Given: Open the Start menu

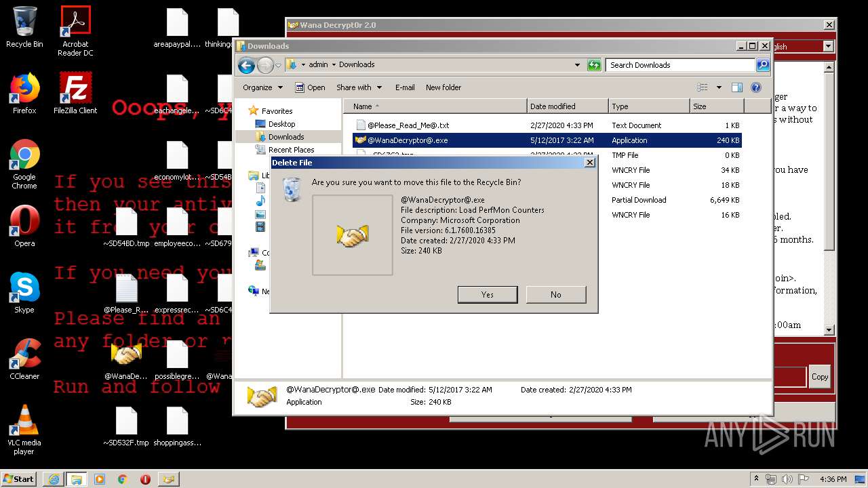Looking at the screenshot, I should (x=19, y=479).
